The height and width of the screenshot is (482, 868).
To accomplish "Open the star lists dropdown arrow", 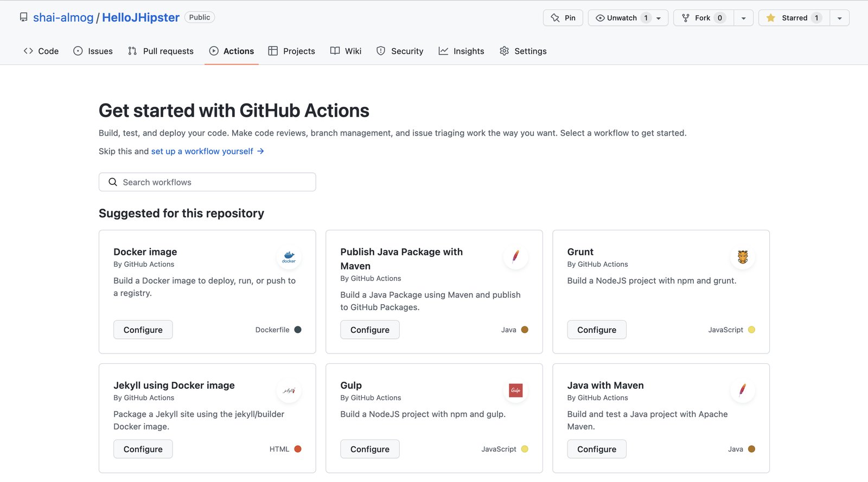I will [839, 18].
